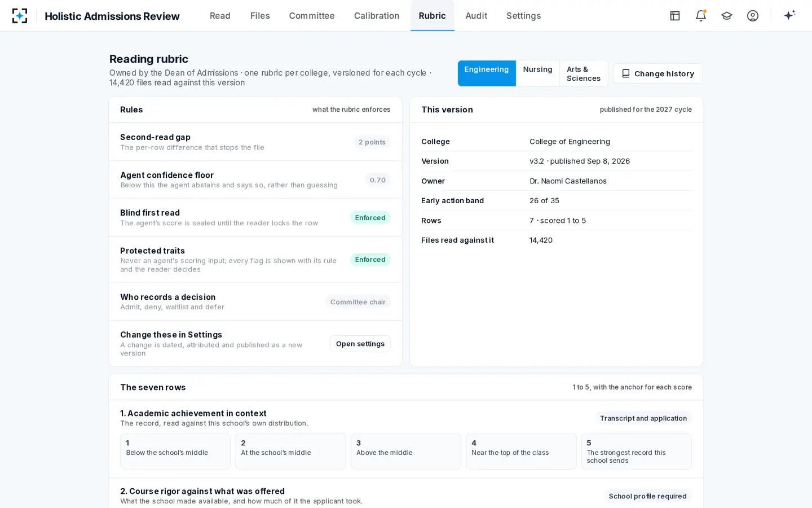812x508 pixels.
Task: Click the Change history button
Action: 657,73
